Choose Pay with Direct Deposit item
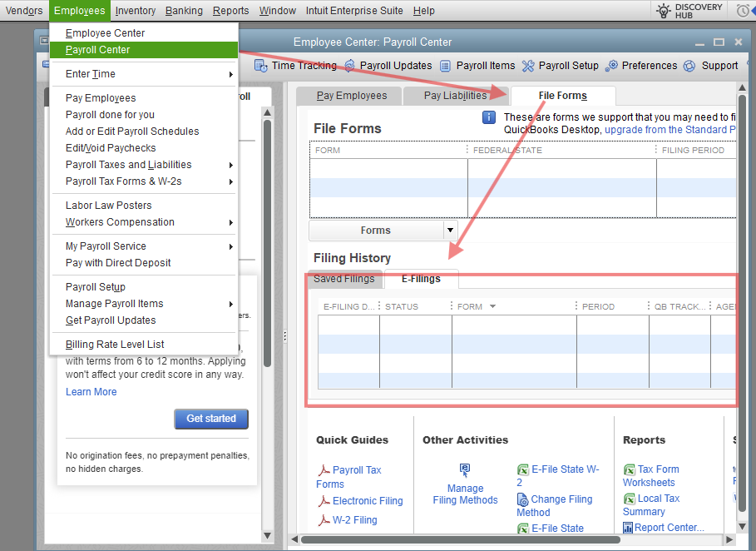Screen dimensions: 756x551 [144, 262]
